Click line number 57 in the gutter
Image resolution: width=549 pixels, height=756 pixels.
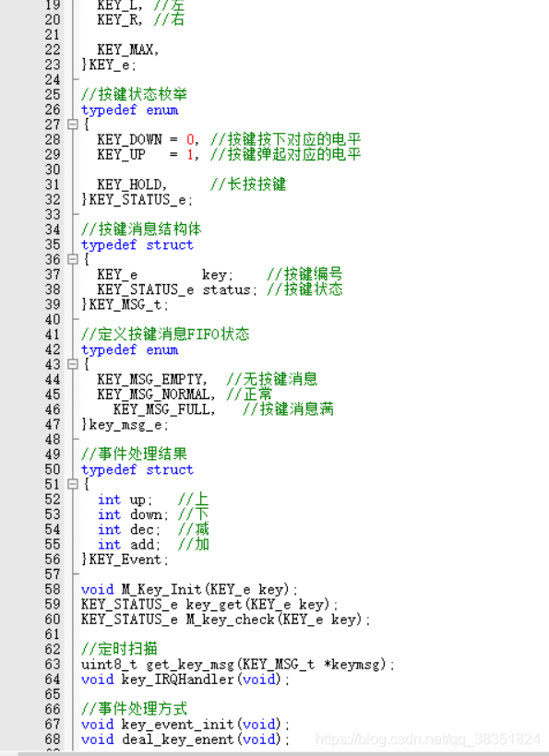[x=53, y=574]
